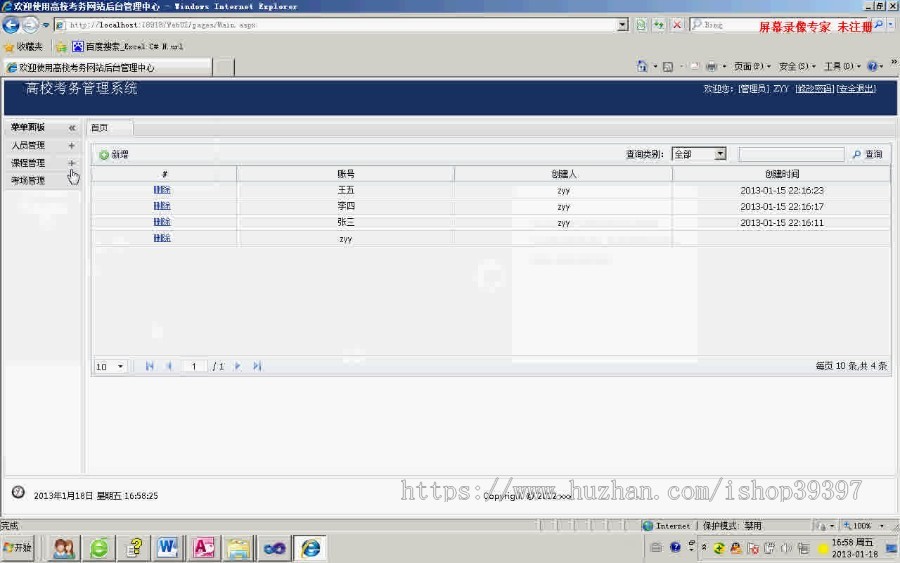Go to the next page of results
This screenshot has height=563, width=900.
coord(237,366)
